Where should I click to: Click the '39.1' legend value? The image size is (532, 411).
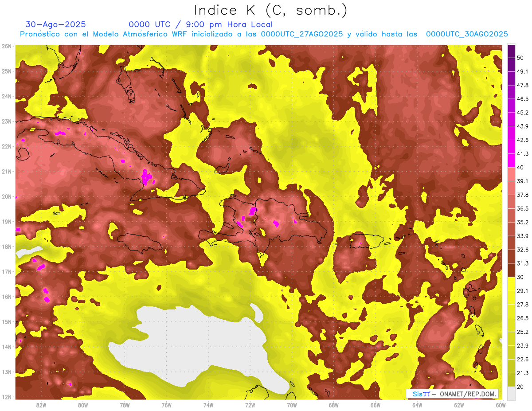coord(522,181)
